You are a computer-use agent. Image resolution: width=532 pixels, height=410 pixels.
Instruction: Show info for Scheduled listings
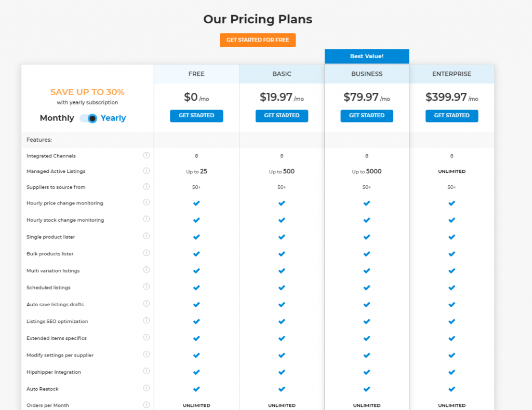(146, 286)
